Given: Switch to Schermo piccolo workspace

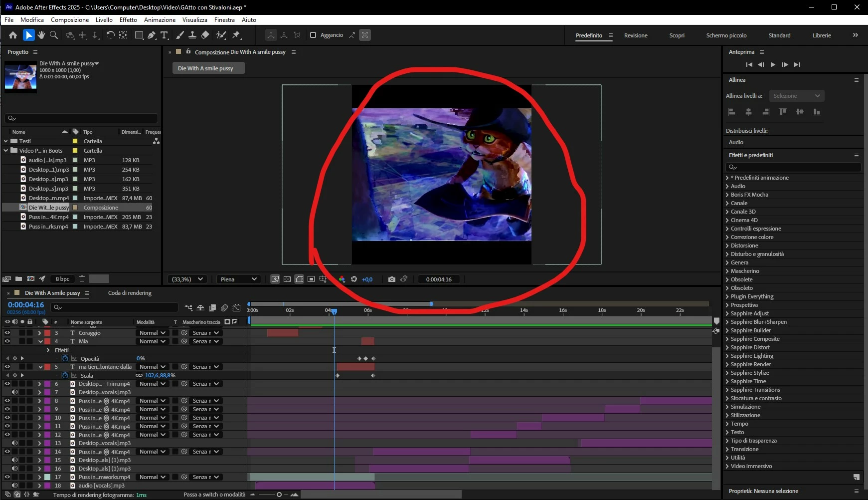Looking at the screenshot, I should 726,35.
